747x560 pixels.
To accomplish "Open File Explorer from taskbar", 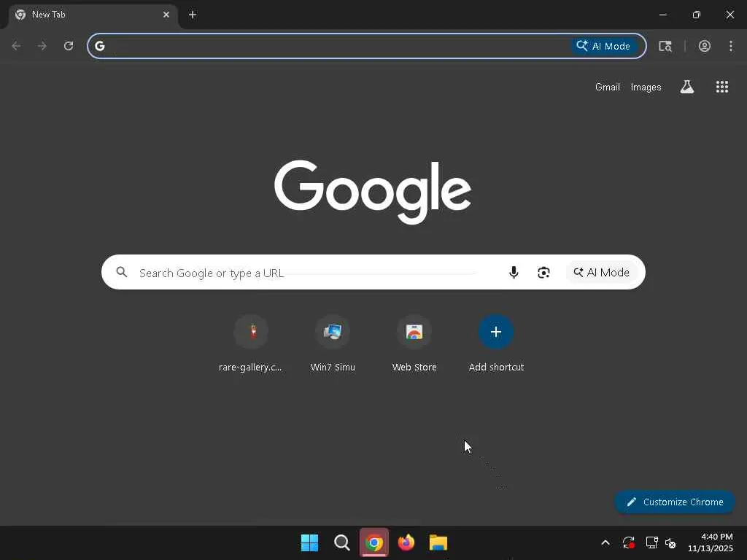I will (438, 542).
